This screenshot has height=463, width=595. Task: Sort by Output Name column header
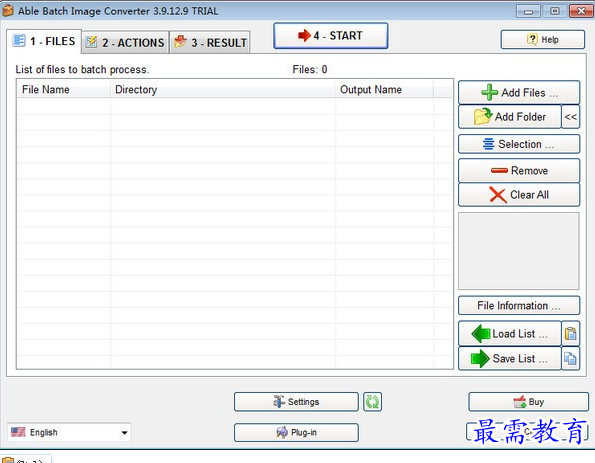[x=384, y=90]
